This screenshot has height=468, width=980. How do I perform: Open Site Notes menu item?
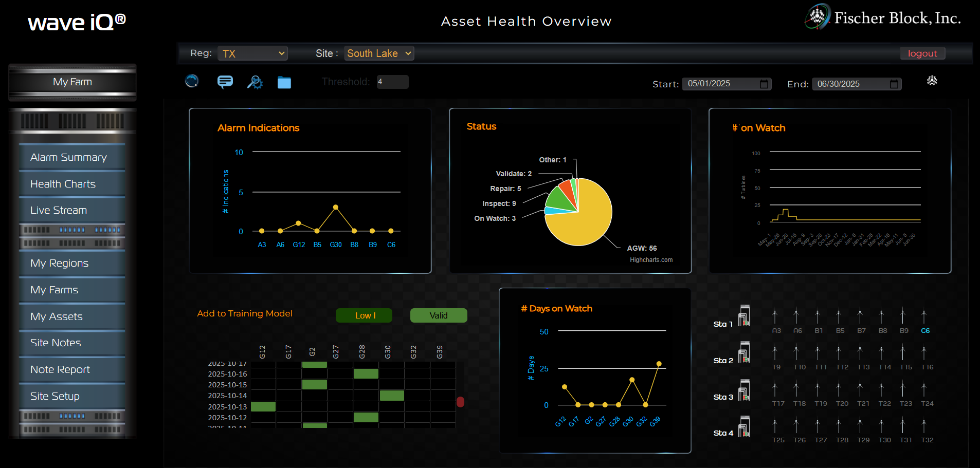[72, 343]
